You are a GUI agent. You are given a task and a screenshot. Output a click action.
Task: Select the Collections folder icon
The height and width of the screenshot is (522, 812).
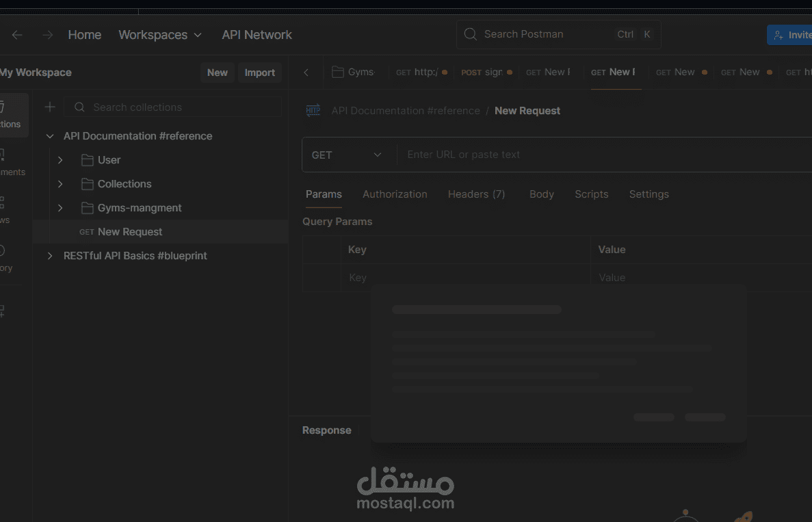(87, 184)
